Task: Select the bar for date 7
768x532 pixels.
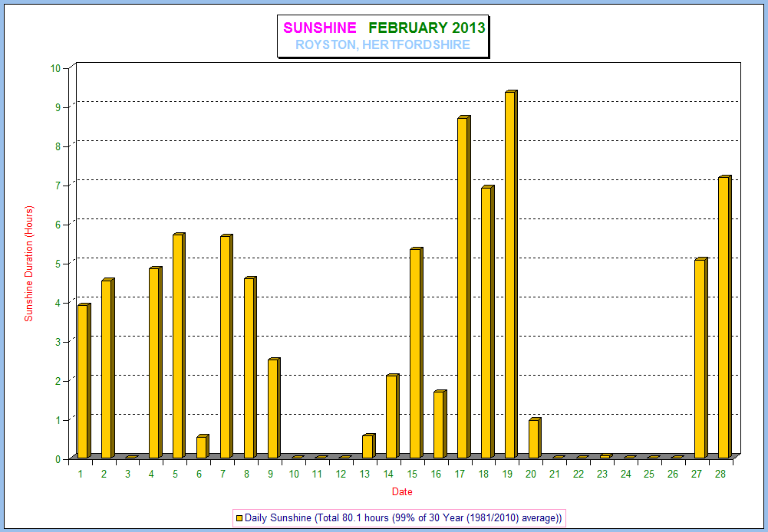Action: (x=226, y=346)
